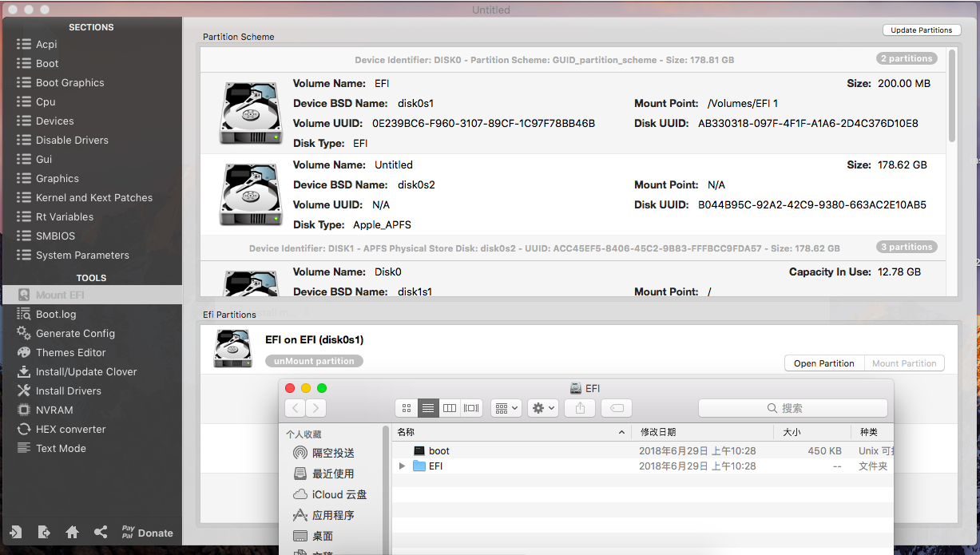Open 最近使用 in Finder sidebar
This screenshot has height=555, width=980.
(323, 474)
